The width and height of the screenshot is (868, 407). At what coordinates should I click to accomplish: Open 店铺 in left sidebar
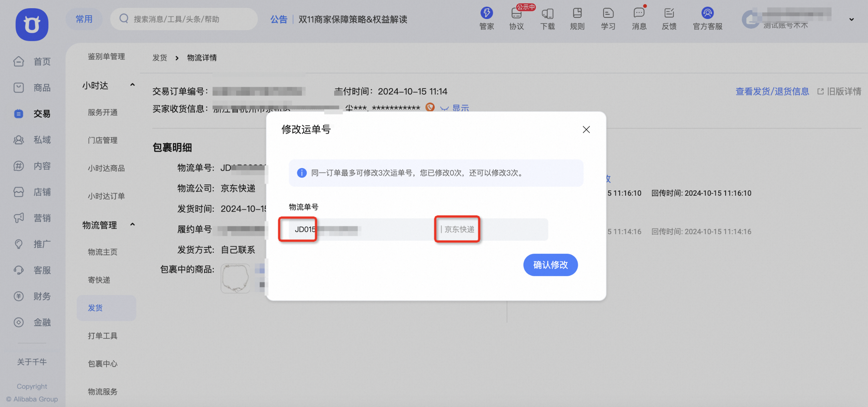[x=32, y=192]
